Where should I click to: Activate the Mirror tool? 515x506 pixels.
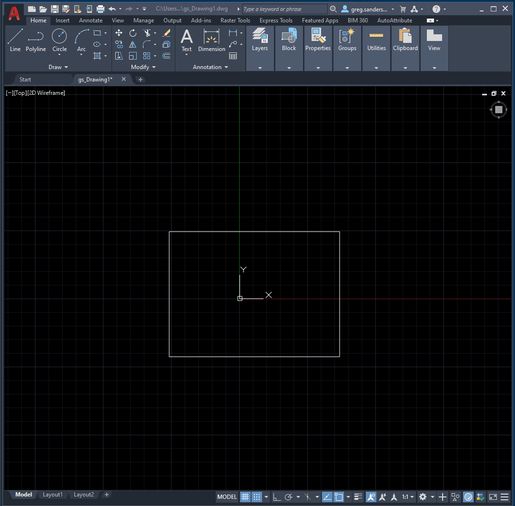pos(133,44)
